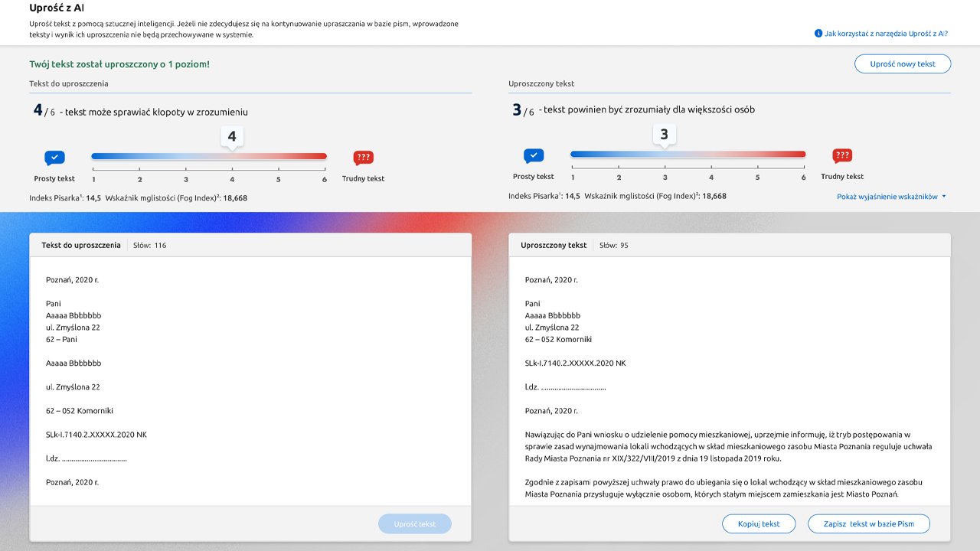Click inside the simplified text area on the right
The height and width of the screenshot is (551, 980).
pos(729,383)
